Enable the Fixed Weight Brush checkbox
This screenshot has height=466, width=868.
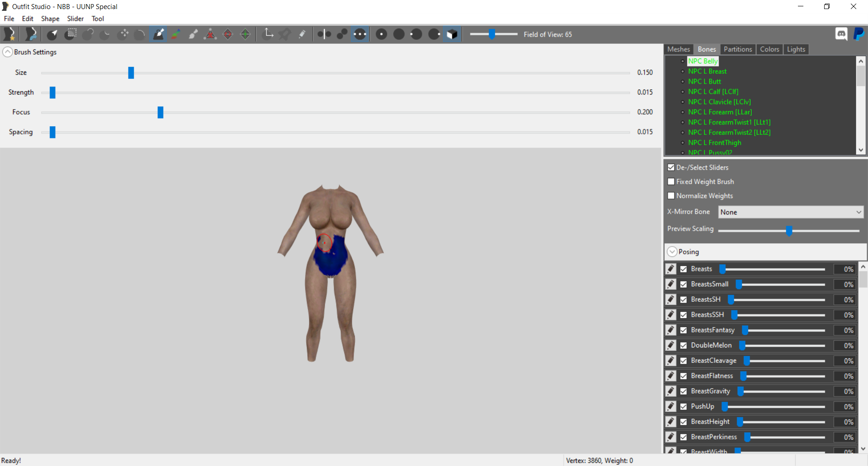[x=671, y=181]
